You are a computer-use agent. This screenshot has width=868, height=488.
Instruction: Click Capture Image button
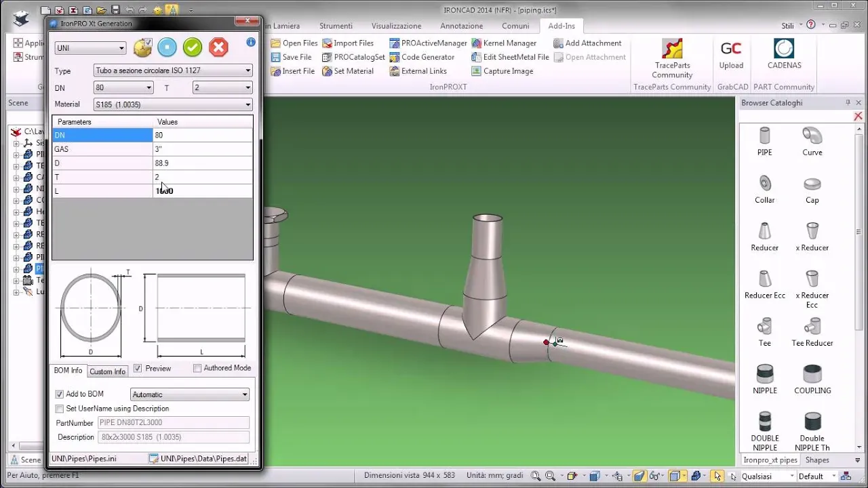[x=502, y=71]
